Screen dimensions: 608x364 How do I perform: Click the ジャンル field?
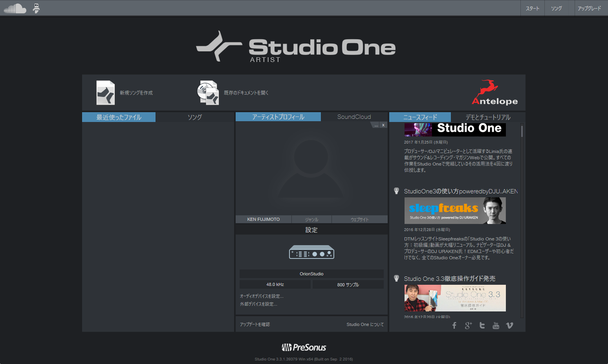[311, 219]
